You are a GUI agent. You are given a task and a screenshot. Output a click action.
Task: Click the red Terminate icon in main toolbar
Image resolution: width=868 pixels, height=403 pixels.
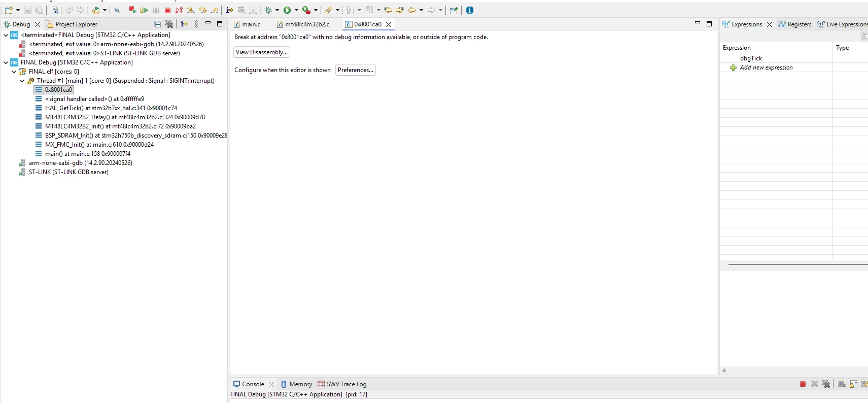pos(167,10)
